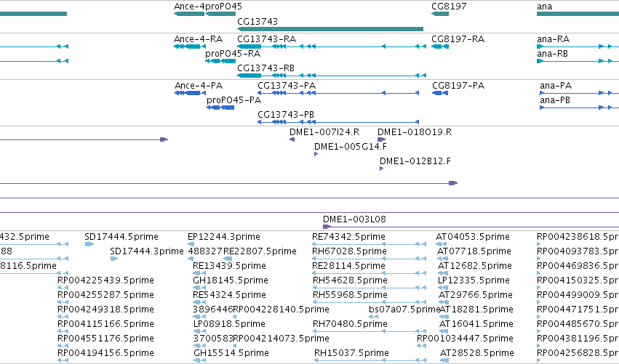Select the LP12335.5prime EST label
This screenshot has width=619, height=364.
point(474,280)
